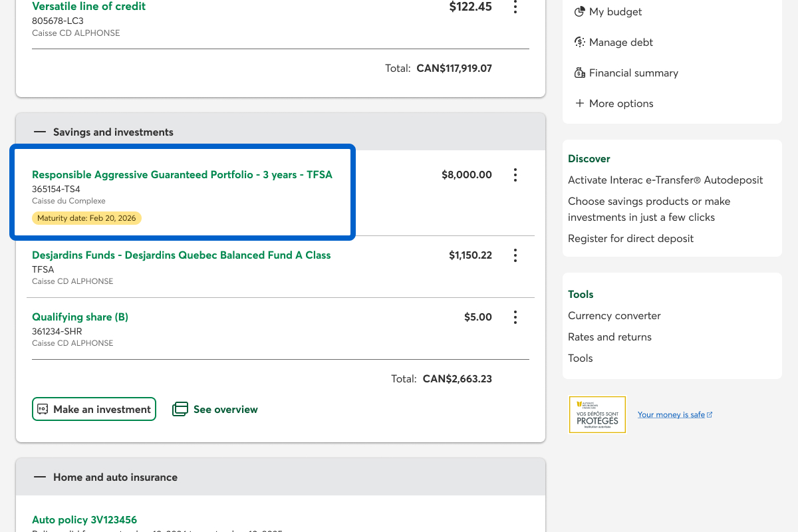798x532 pixels.
Task: Open three-dot menu for $8,000.00 TFSA portfolio
Action: 515,175
